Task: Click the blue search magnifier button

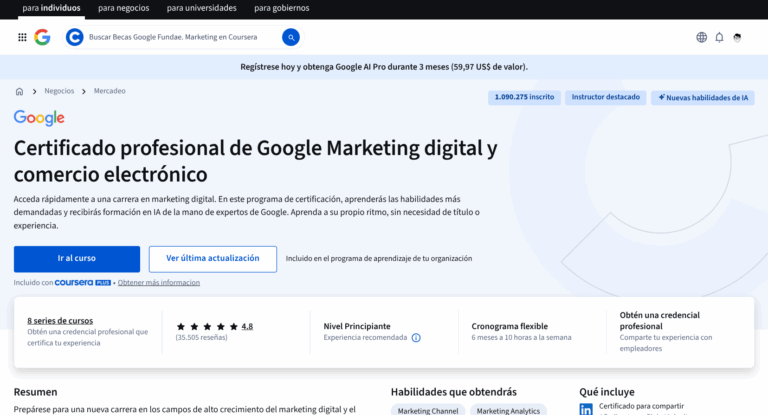Action: pos(291,37)
